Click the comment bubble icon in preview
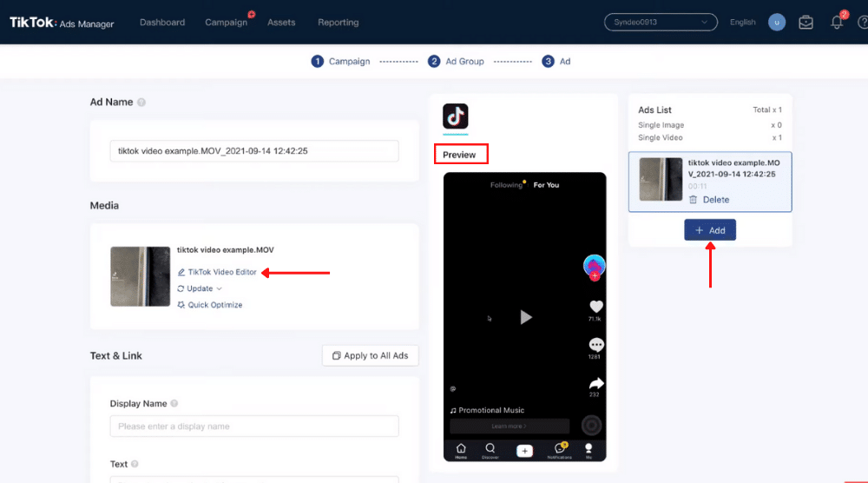868x483 pixels. [x=596, y=345]
